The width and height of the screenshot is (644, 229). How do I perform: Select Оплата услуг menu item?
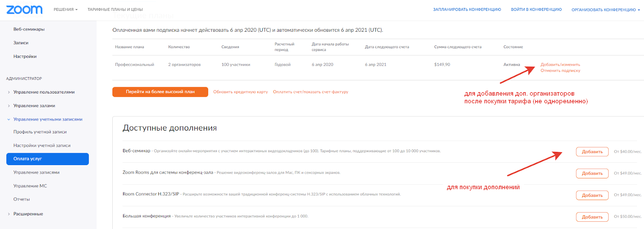47,159
